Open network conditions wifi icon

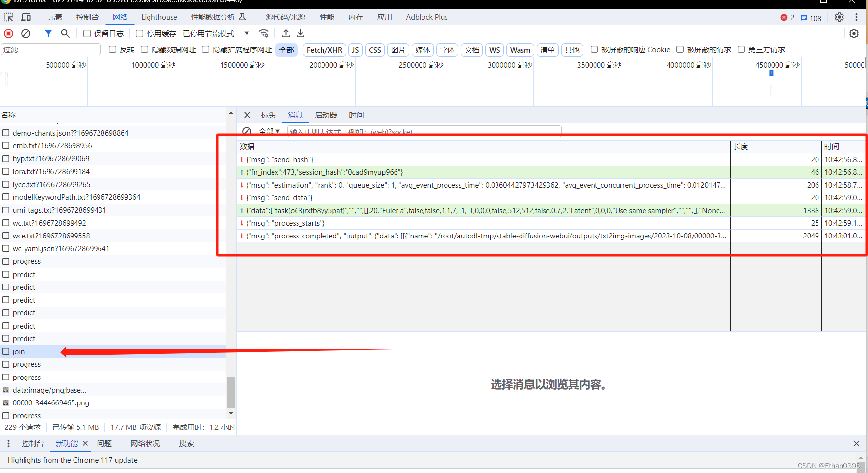(x=264, y=33)
